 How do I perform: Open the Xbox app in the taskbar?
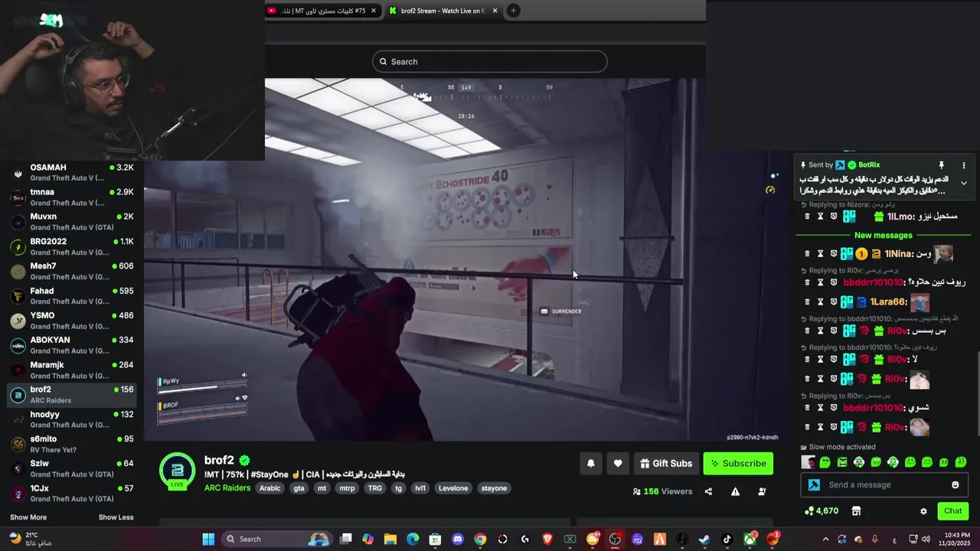click(x=750, y=540)
